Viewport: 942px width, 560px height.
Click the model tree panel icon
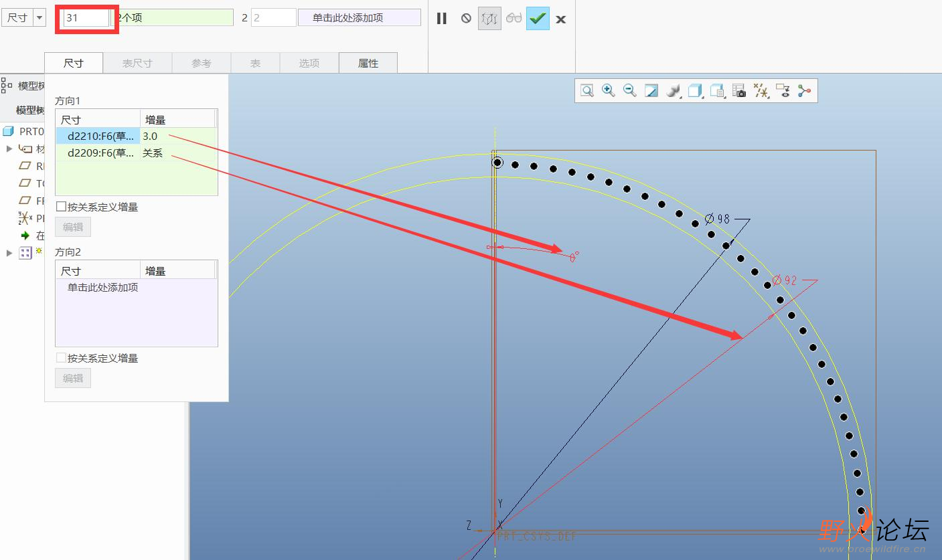coord(7,85)
